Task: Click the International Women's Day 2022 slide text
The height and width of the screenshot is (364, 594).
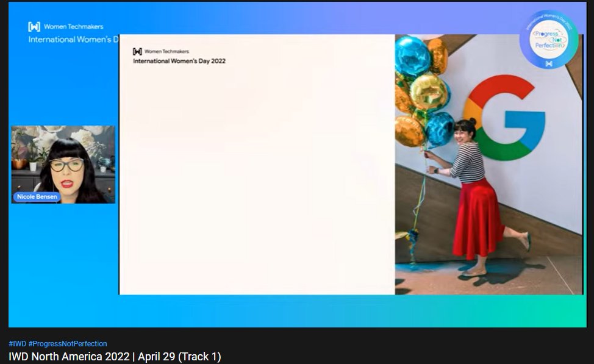Action: (x=179, y=61)
